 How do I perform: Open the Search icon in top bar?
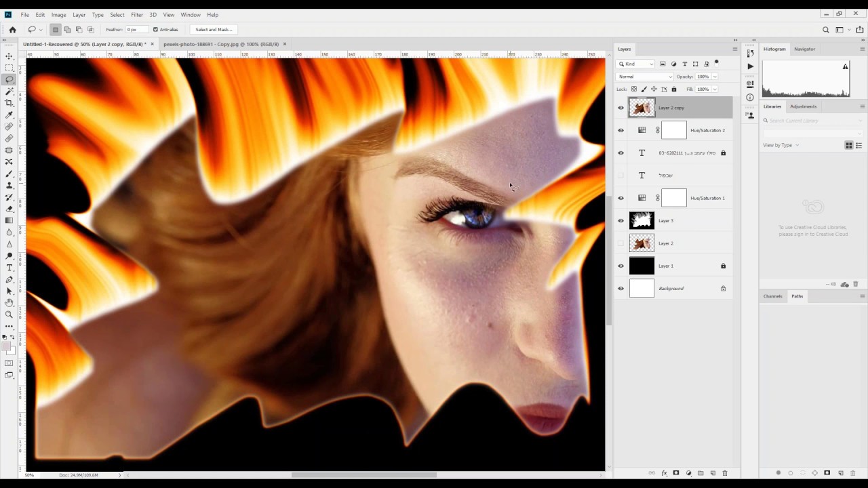(825, 30)
